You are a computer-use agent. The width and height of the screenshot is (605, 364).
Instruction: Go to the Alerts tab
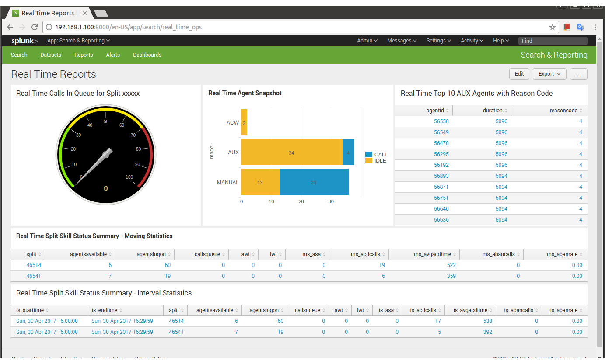(x=113, y=55)
